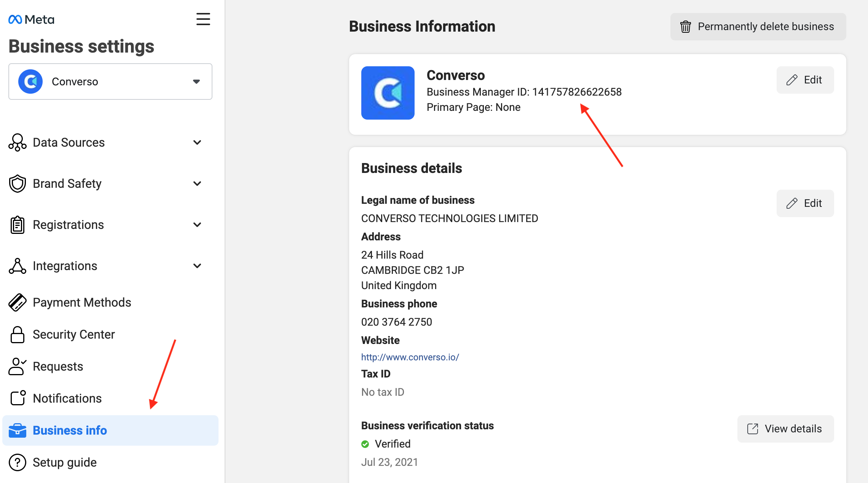This screenshot has width=868, height=483.
Task: Click the pencil icon in Business details
Action: (x=792, y=203)
